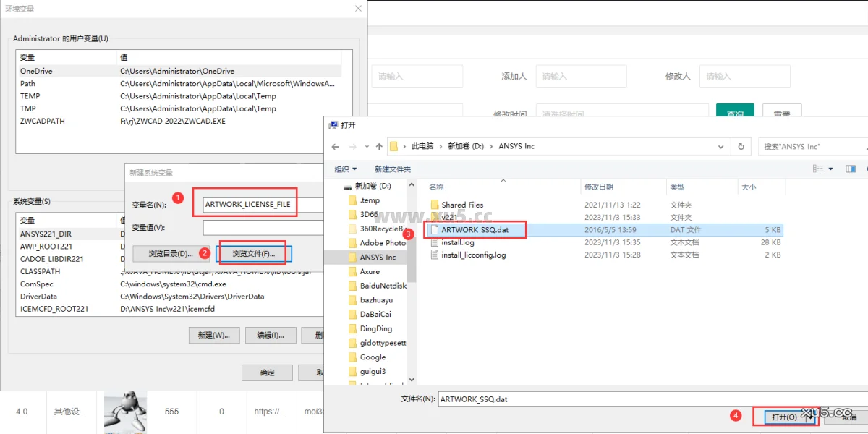The image size is (868, 434).
Task: Expand the address bar history chevron
Action: pos(720,145)
